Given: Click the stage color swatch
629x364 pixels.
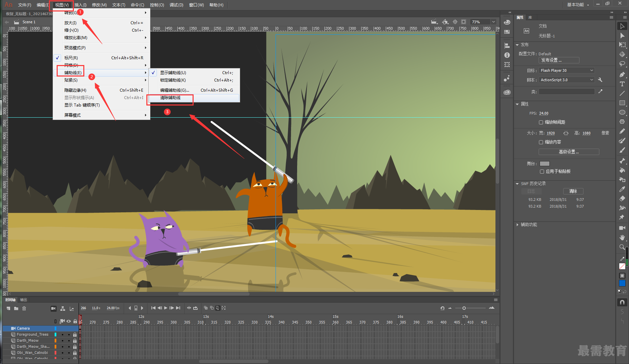Looking at the screenshot, I should 545,164.
